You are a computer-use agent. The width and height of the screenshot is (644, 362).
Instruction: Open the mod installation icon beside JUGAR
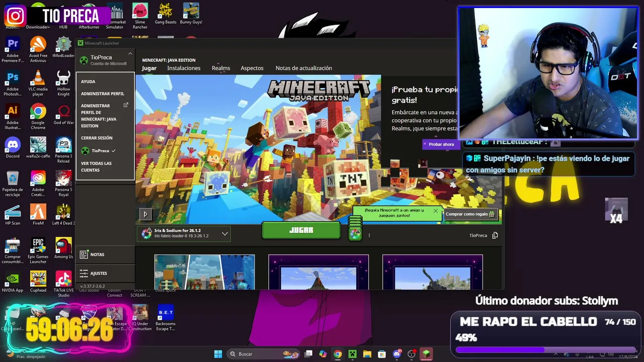[x=355, y=233]
